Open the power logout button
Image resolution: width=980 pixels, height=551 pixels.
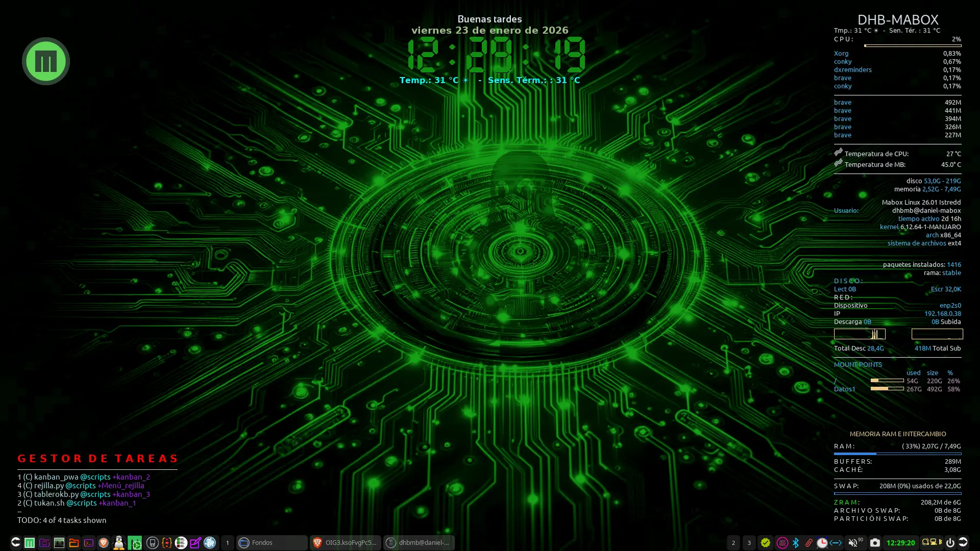(x=950, y=543)
